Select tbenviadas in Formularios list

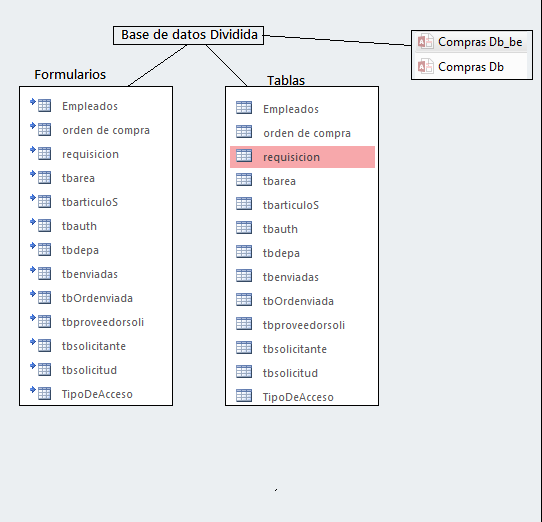pyautogui.click(x=90, y=274)
